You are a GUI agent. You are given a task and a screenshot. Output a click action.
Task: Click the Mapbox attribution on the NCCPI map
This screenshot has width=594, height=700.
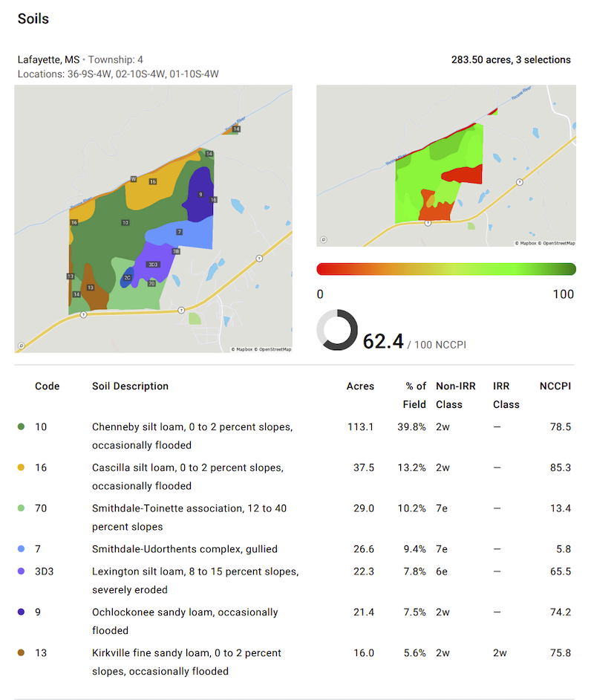(526, 243)
